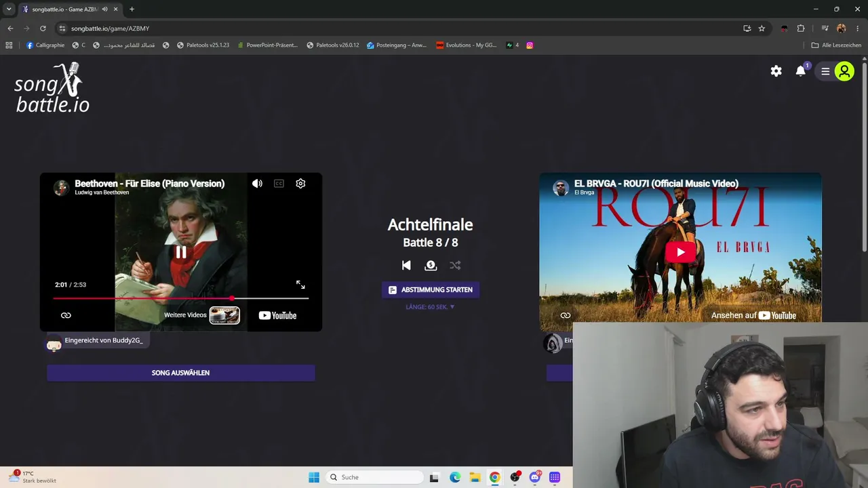Open the Alle Lesezeichen folder
The image size is (868, 488).
click(836, 45)
